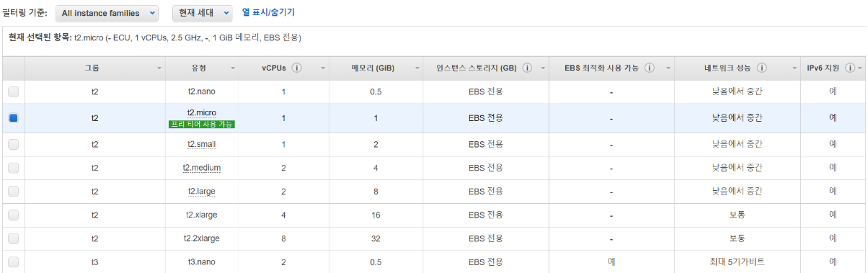Click memory value 8 in t2.large row
Viewport: 868px width, 273px height.
[376, 192]
